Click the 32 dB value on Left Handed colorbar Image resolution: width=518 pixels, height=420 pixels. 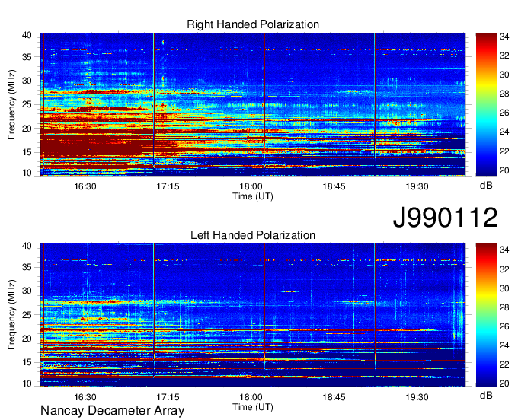point(504,269)
